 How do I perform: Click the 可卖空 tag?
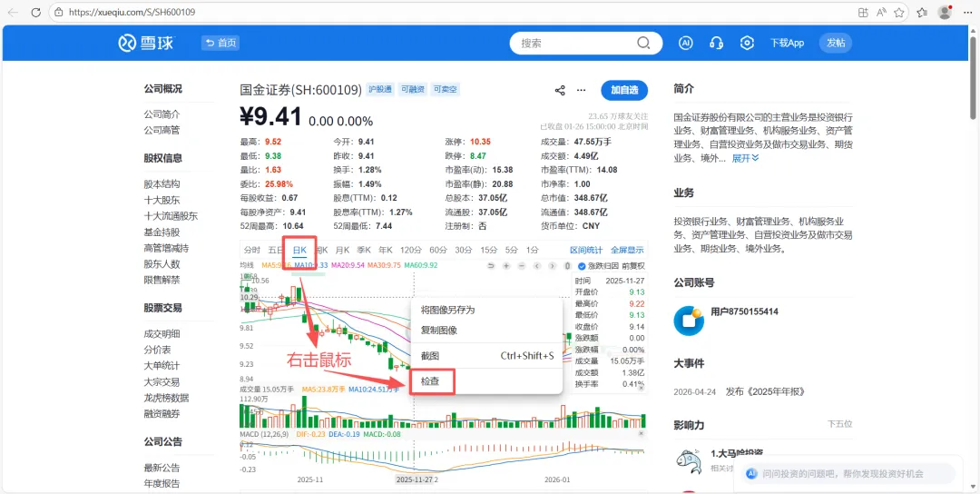point(446,90)
